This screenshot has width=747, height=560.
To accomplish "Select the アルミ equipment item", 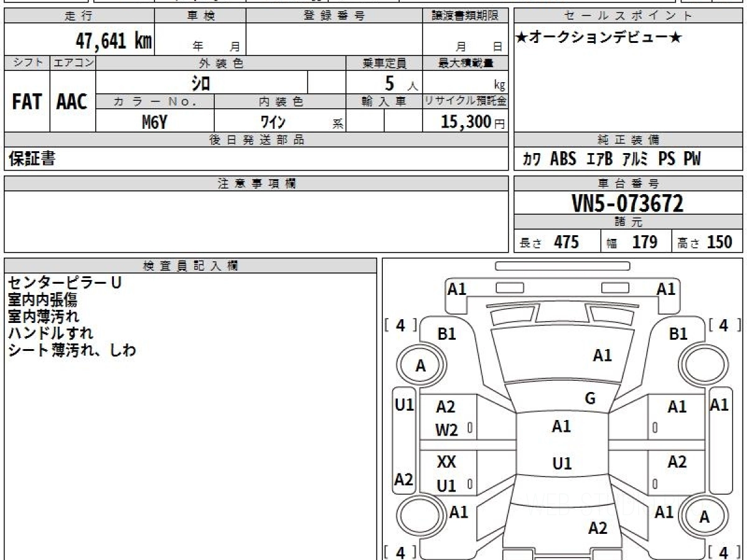I will click(x=636, y=159).
